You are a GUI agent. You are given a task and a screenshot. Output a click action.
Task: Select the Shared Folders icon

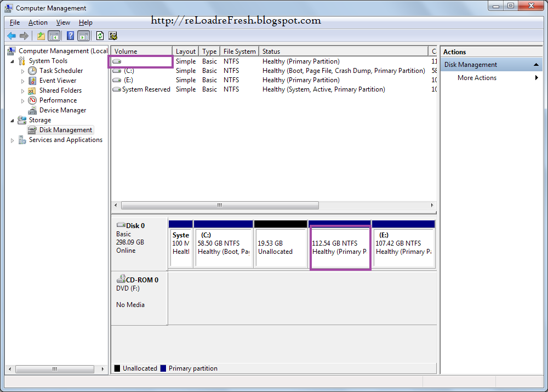(x=32, y=90)
